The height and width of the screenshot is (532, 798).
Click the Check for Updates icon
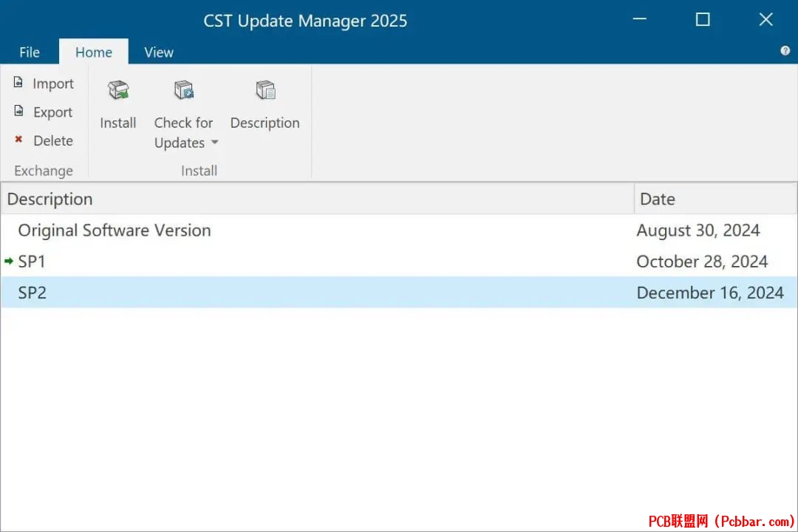(184, 91)
